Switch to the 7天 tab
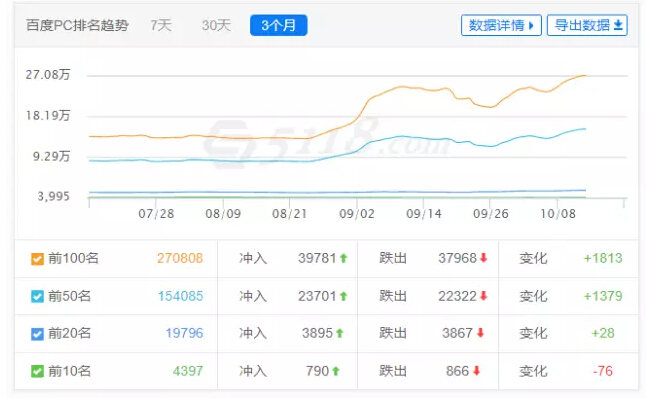 161,25
